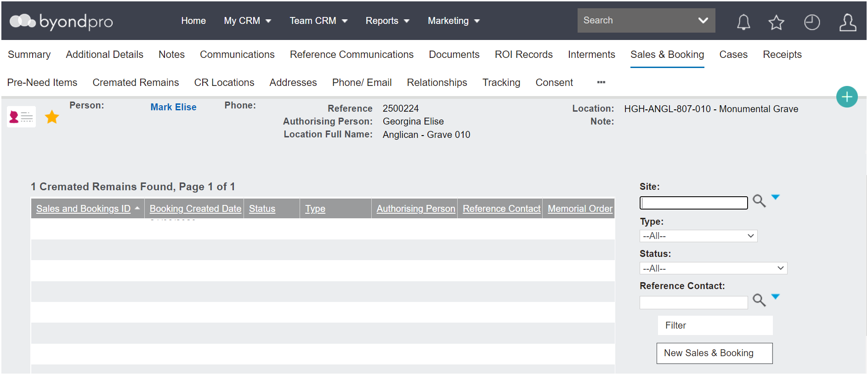Go to Home in top navigation
The width and height of the screenshot is (868, 375).
[193, 21]
